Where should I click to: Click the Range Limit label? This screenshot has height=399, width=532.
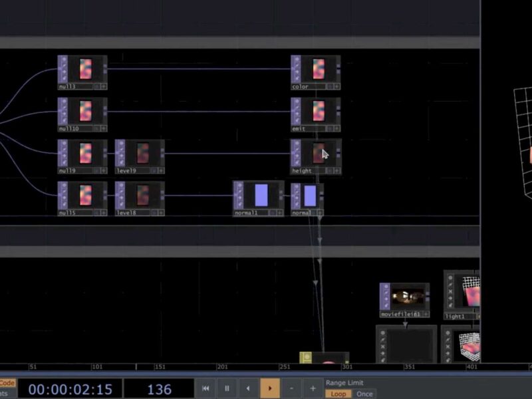coord(344,383)
